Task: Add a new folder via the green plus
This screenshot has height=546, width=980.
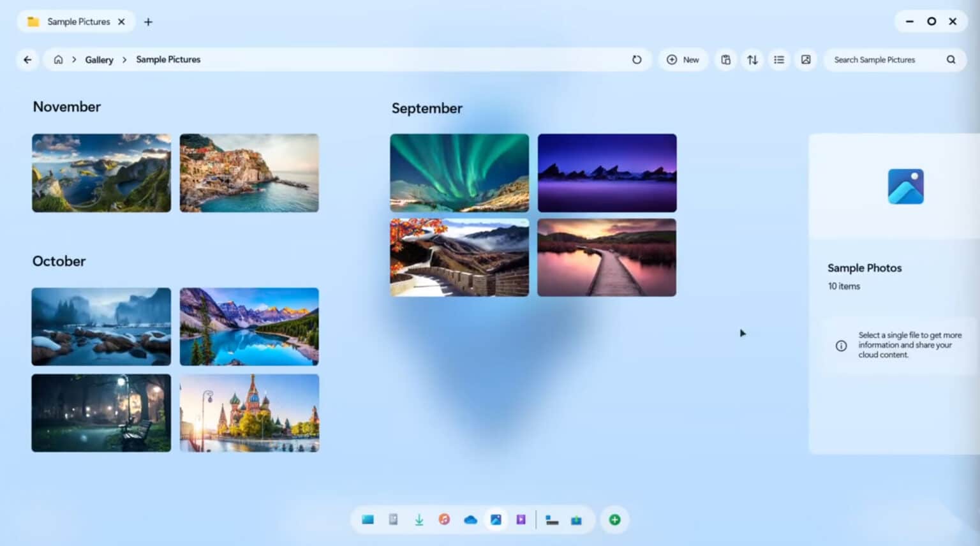Action: click(x=614, y=520)
